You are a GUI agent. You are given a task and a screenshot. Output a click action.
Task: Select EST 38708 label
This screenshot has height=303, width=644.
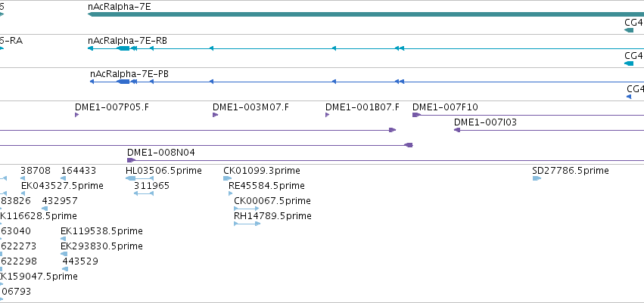[36, 171]
